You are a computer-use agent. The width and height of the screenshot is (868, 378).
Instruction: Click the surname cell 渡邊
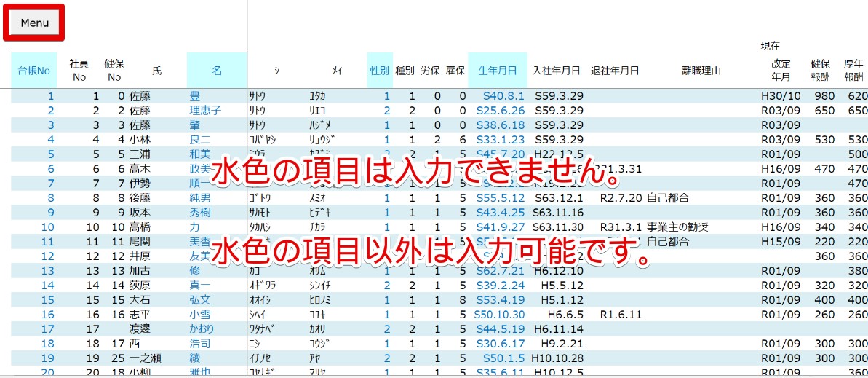pos(140,328)
